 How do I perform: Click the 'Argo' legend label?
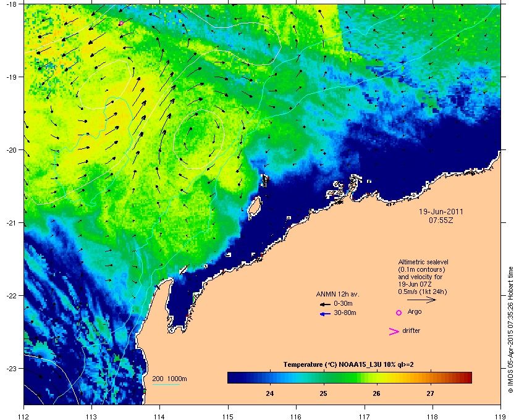point(415,312)
